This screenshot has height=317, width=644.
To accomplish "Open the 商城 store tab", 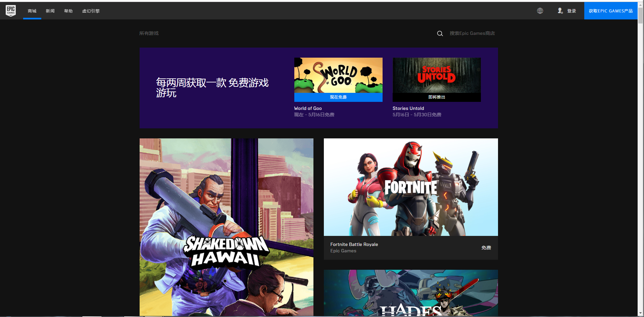I will 32,11.
